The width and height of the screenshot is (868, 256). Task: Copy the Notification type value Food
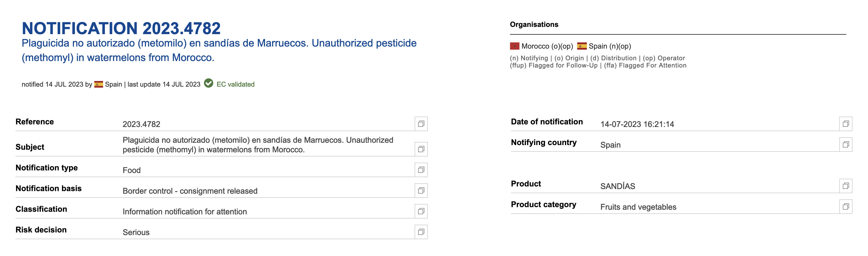click(x=421, y=170)
